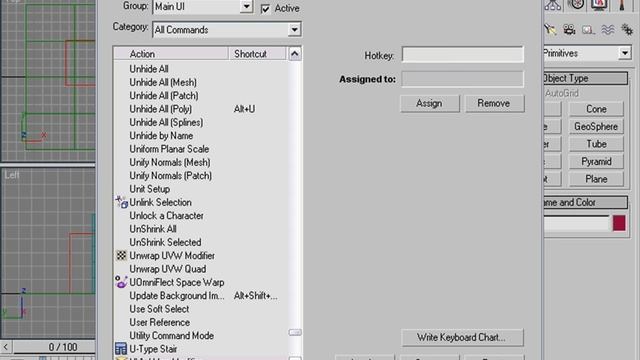Screen dimensions: 640x360
Task: Select the Unhide by Name action
Action: pyautogui.click(x=161, y=136)
